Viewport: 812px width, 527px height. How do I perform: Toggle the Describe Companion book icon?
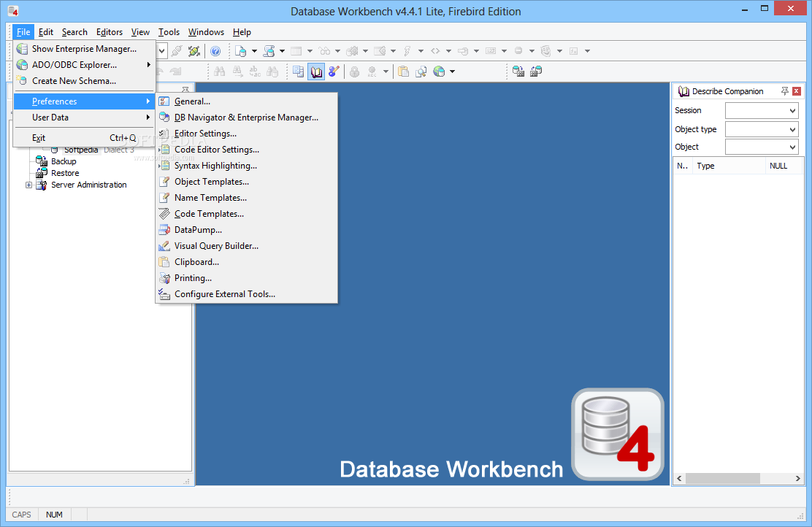(x=316, y=72)
